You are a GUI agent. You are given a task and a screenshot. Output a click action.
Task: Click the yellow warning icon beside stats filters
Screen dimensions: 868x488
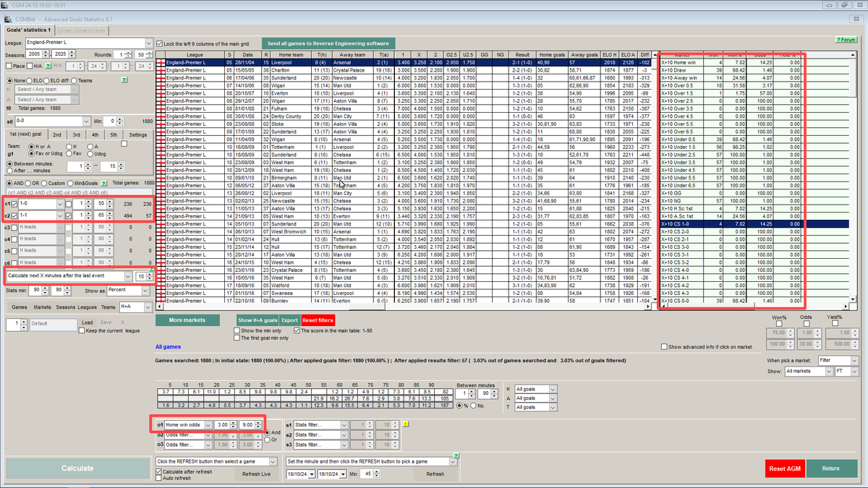(x=406, y=424)
